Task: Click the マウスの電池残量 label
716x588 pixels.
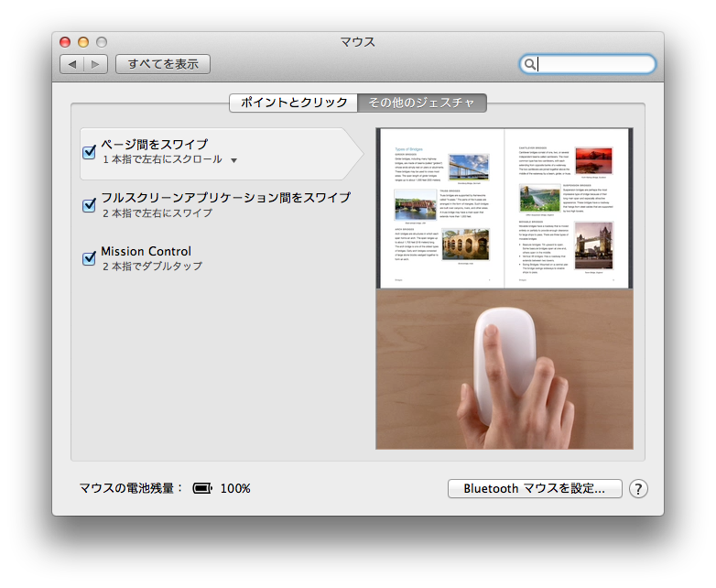Action: point(131,488)
